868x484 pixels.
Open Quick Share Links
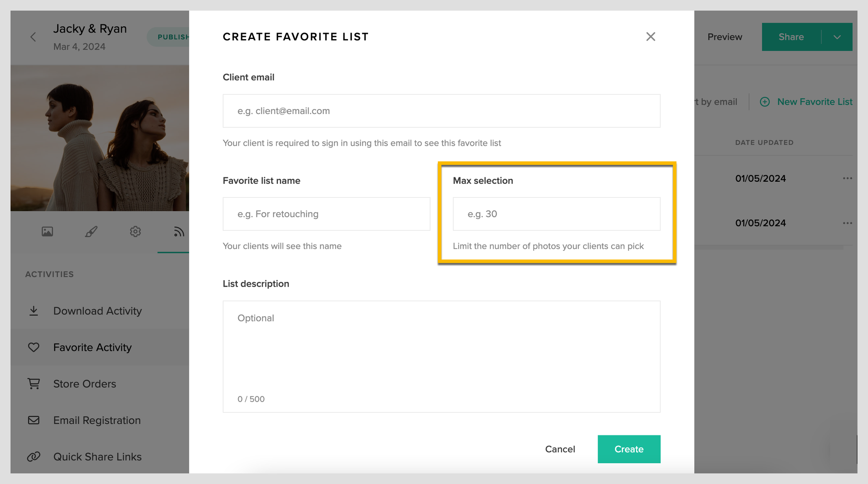coord(97,457)
